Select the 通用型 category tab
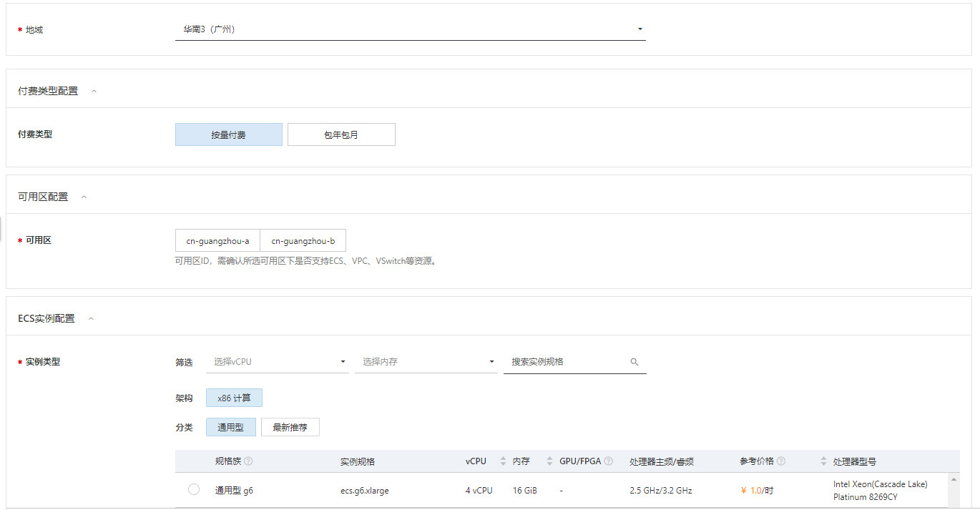This screenshot has width=980, height=515. (x=231, y=427)
